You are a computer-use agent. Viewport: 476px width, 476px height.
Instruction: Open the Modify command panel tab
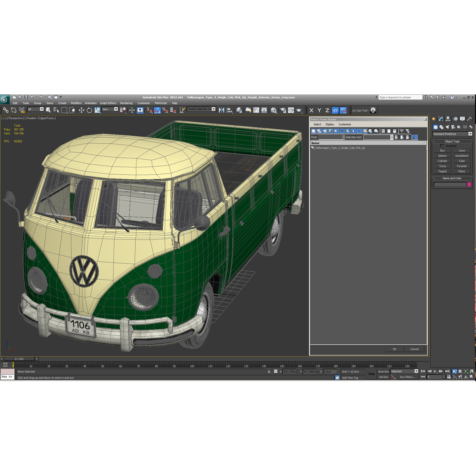pos(441,119)
